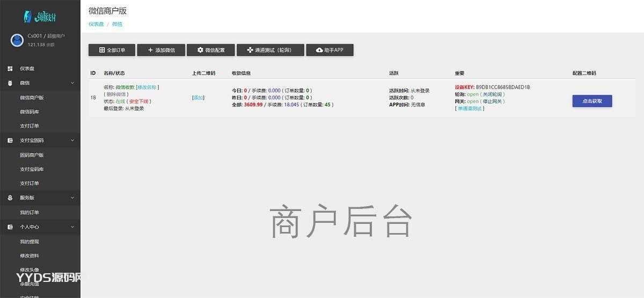Viewport: 644px width, 298px height.
Task: Click the 重要 column header
Action: click(x=459, y=73)
